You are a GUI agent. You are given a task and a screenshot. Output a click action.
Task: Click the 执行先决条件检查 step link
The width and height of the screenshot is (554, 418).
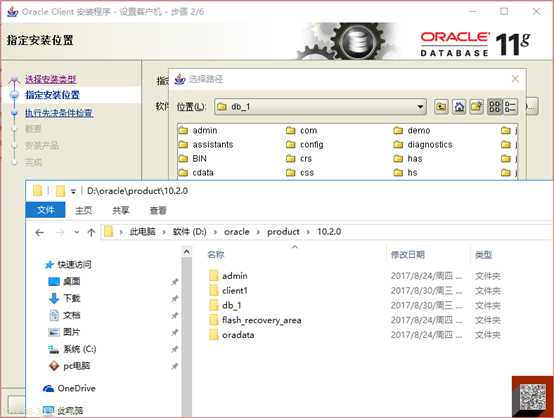(59, 113)
